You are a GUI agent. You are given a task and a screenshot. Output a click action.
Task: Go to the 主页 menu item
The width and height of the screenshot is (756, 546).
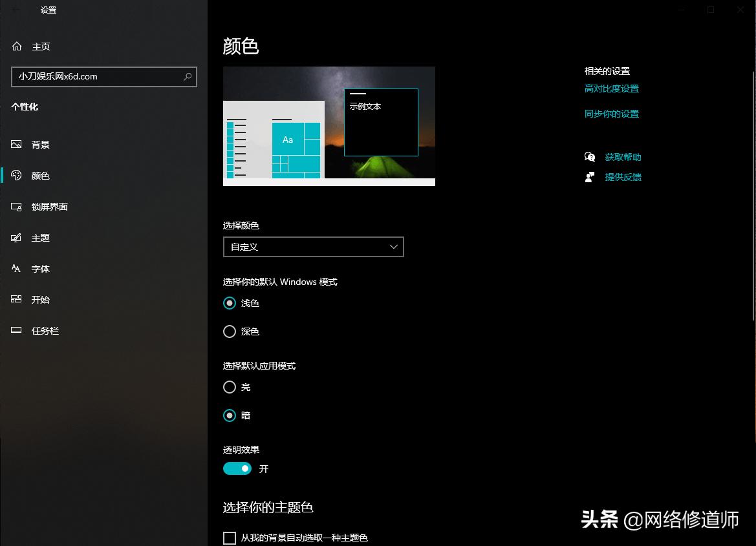pyautogui.click(x=41, y=46)
